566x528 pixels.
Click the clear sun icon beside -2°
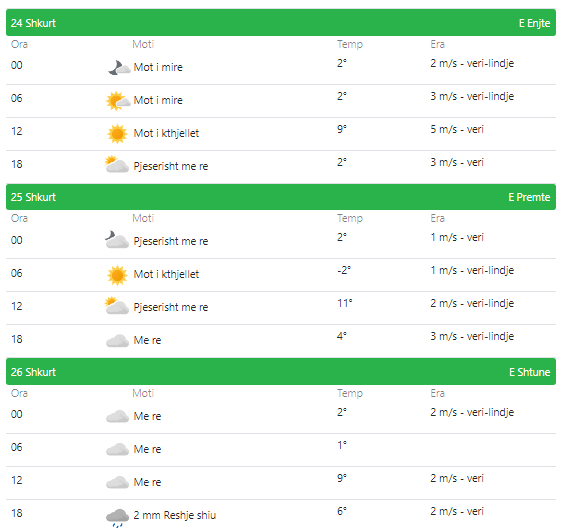click(117, 275)
